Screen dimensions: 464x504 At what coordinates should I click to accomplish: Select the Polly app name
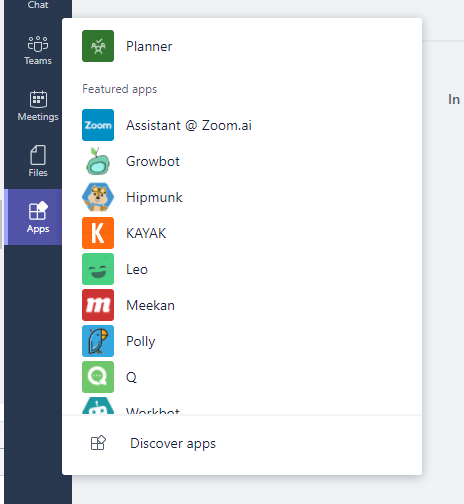click(141, 342)
